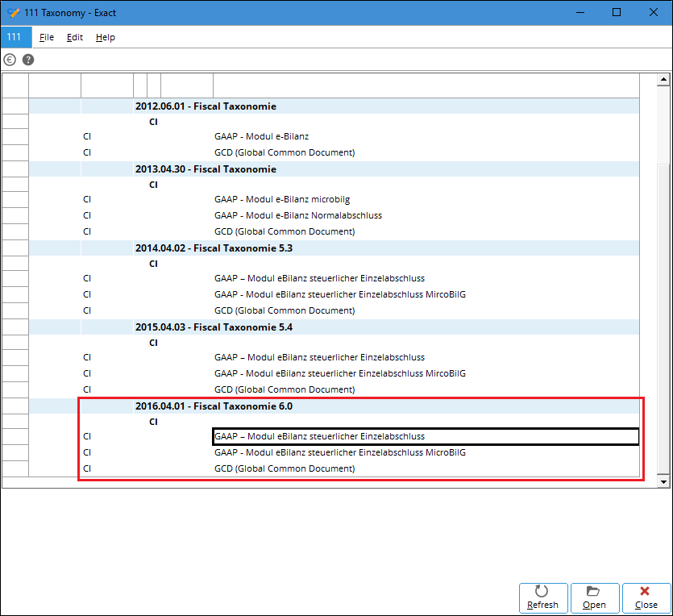Select the 111 company tab
Viewport: 673px width, 616px height.
point(16,37)
